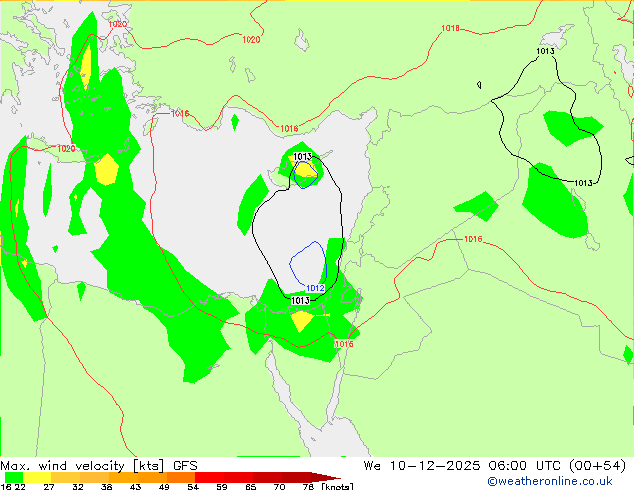Click the yellow legend color segment

click(x=37, y=477)
